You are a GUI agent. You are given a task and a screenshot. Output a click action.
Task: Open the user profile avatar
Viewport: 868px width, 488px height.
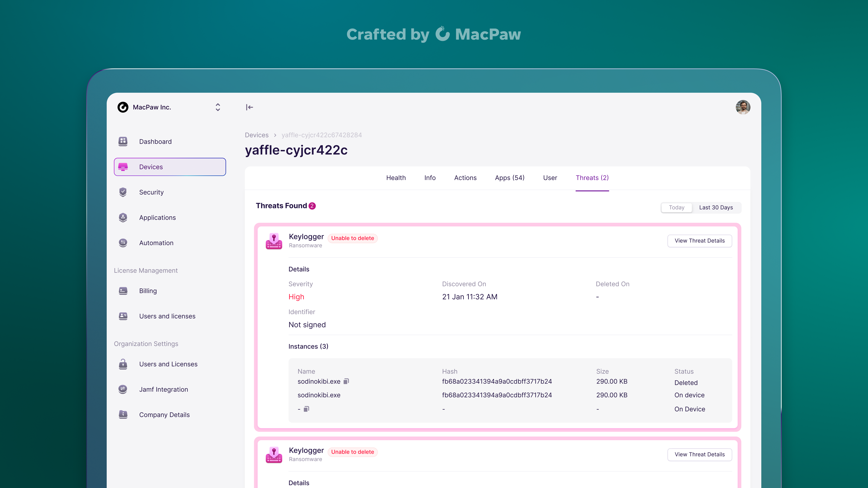coord(743,107)
